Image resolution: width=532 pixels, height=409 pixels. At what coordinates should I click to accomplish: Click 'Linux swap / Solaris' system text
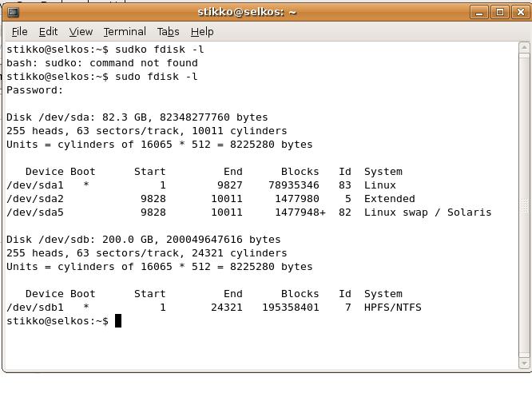click(x=428, y=212)
